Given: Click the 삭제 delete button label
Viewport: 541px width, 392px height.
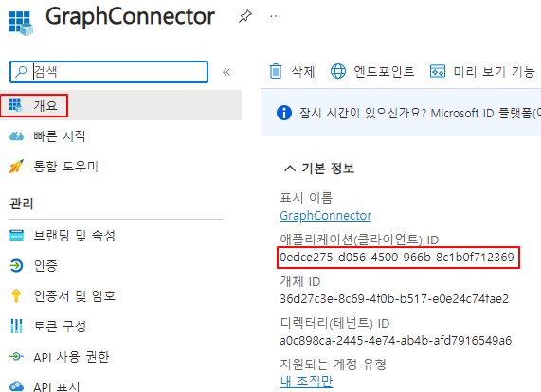Looking at the screenshot, I should [x=303, y=72].
